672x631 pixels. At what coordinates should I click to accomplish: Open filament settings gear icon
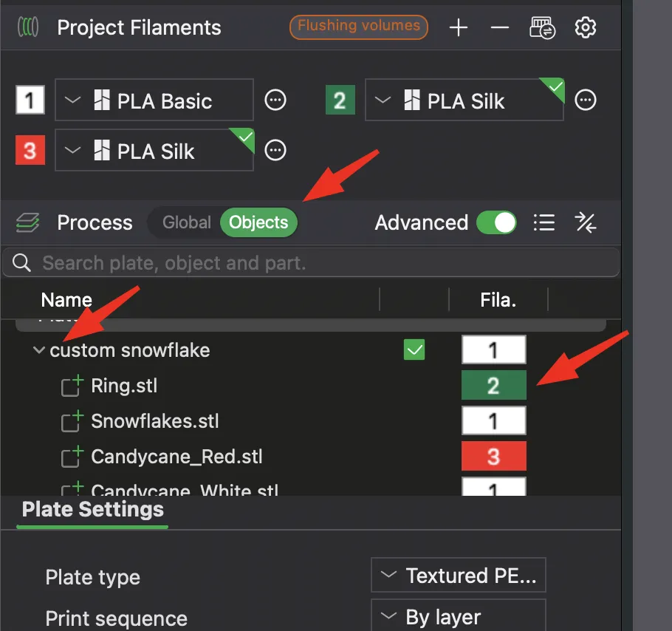tap(586, 28)
